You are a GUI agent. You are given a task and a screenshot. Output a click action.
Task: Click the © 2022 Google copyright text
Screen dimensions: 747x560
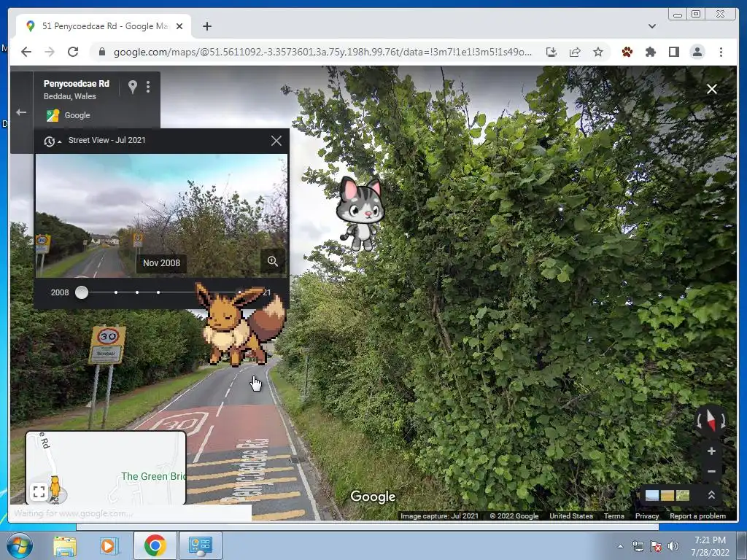pos(514,516)
